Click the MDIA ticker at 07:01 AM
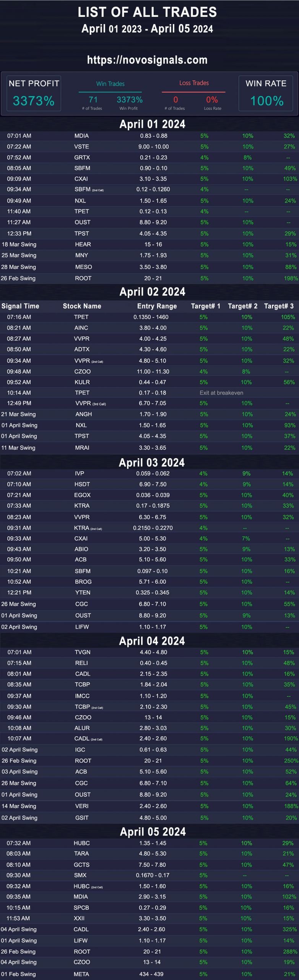Image resolution: width=299 pixels, height=980 pixels. [81, 136]
